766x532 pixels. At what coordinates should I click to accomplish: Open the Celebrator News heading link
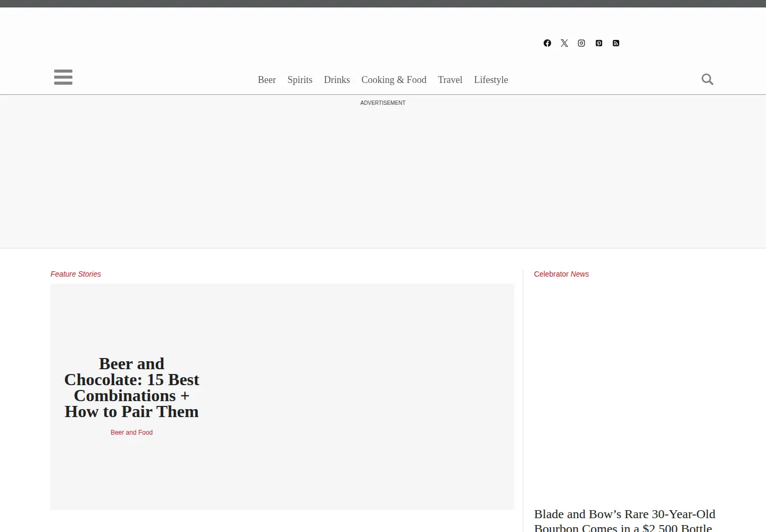561,274
